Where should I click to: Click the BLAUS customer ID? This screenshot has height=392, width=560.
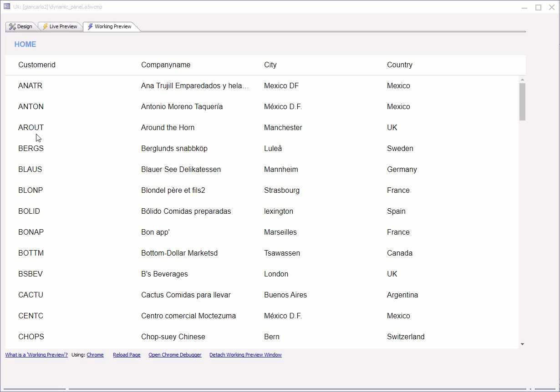coord(30,169)
